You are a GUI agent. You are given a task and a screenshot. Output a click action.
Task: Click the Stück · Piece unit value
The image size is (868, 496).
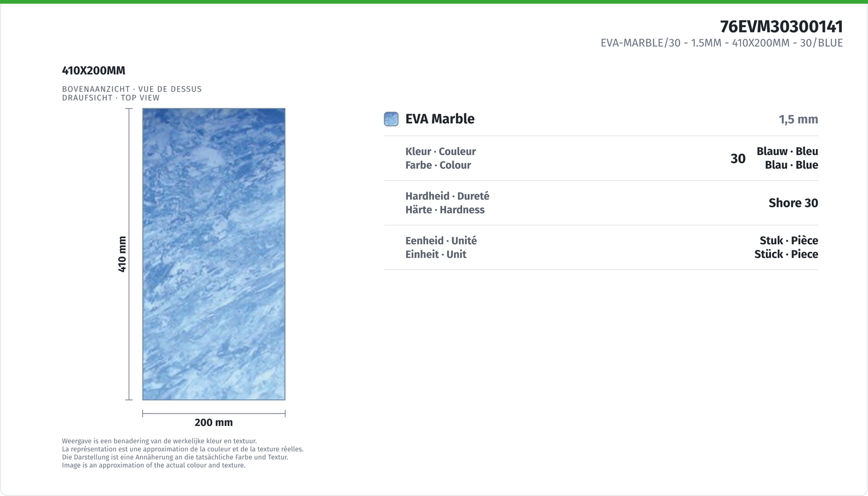tap(786, 254)
